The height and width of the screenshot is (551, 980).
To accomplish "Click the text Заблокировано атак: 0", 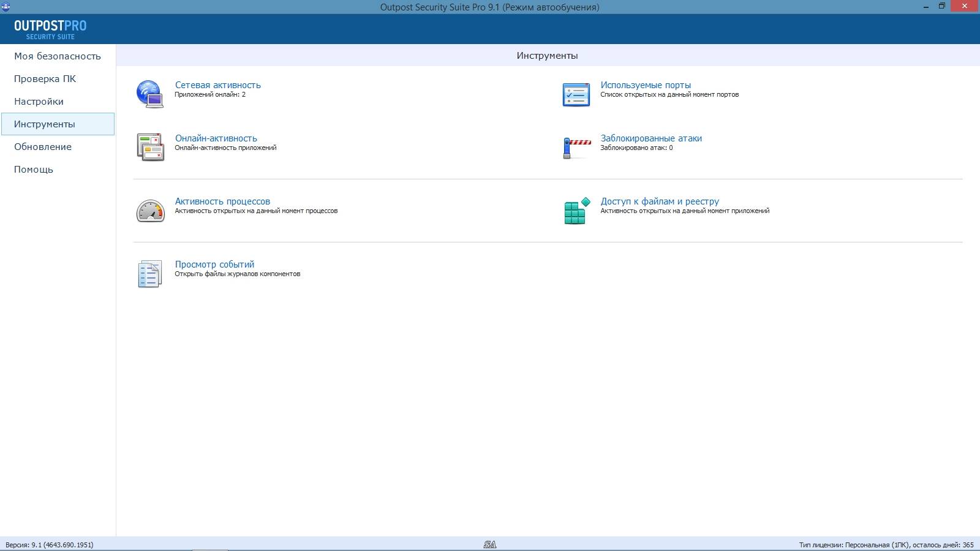I will [636, 148].
